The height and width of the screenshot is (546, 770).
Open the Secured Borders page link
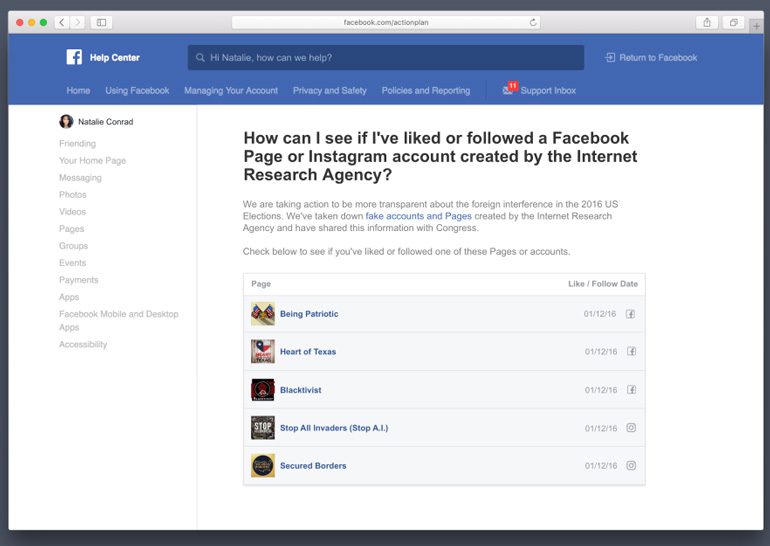click(313, 465)
